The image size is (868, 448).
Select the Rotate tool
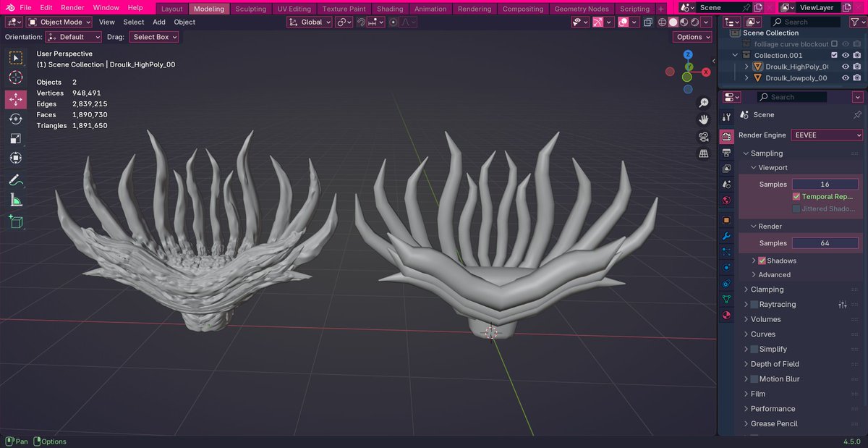pos(15,119)
